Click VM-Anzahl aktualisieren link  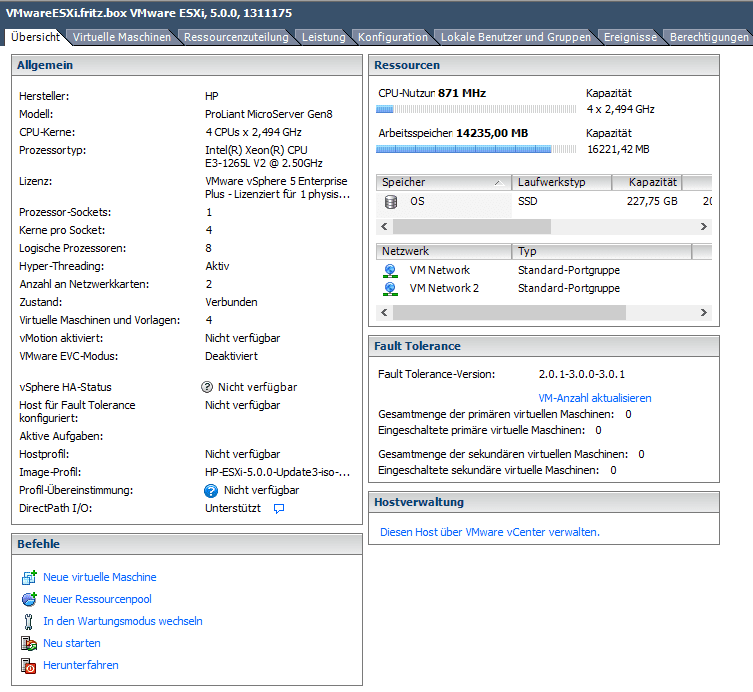tap(595, 398)
